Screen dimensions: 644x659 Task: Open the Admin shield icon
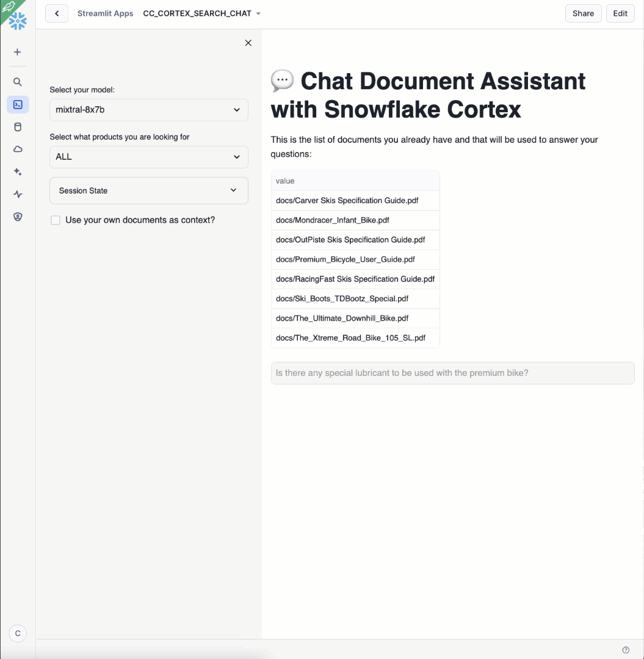click(18, 217)
